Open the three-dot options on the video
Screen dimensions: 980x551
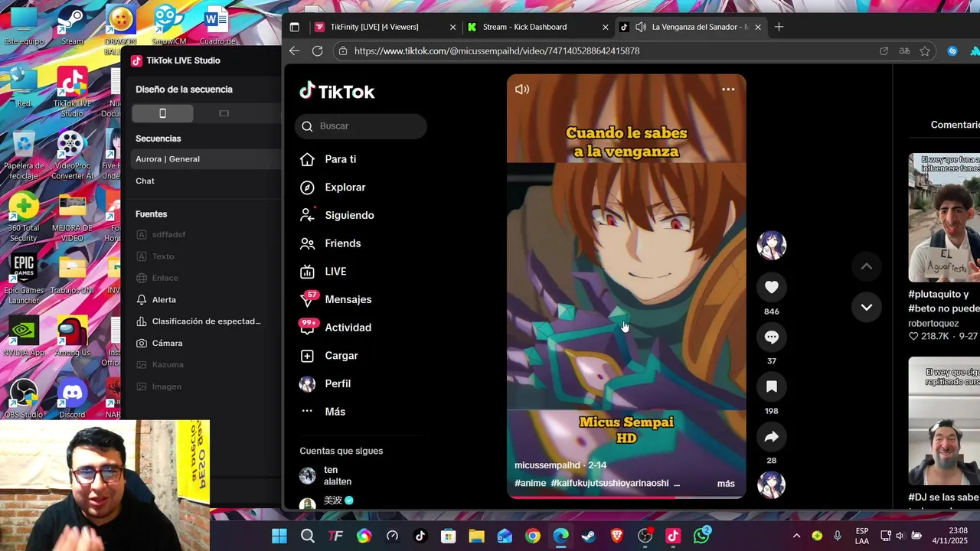pos(728,90)
